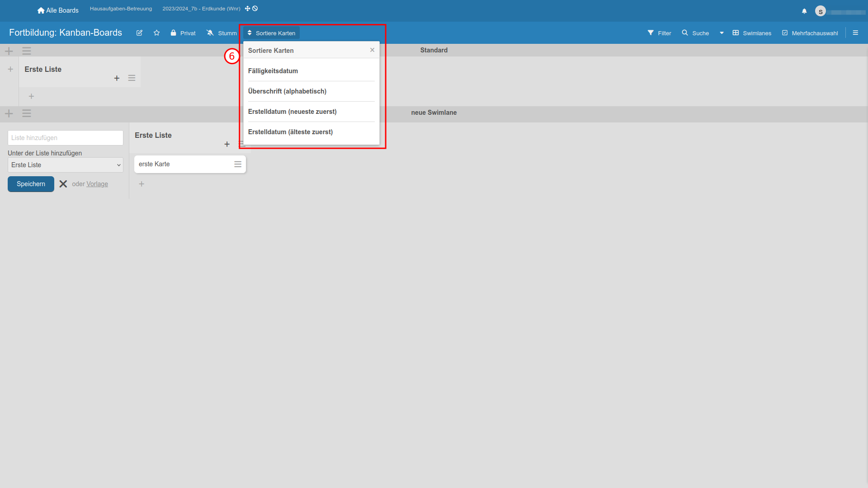Click Fortbildung: Kanban-Boards board title
The width and height of the screenshot is (868, 488).
(x=66, y=33)
